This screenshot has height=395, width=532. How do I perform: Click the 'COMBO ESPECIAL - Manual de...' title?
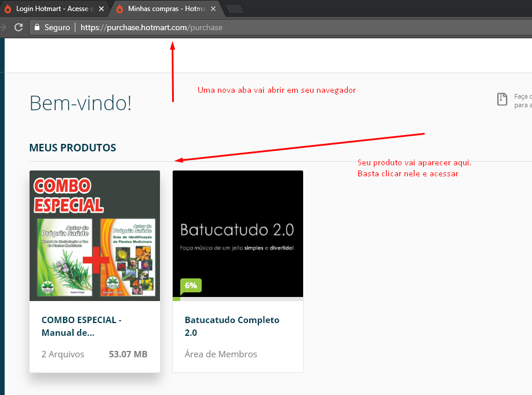coord(81,326)
